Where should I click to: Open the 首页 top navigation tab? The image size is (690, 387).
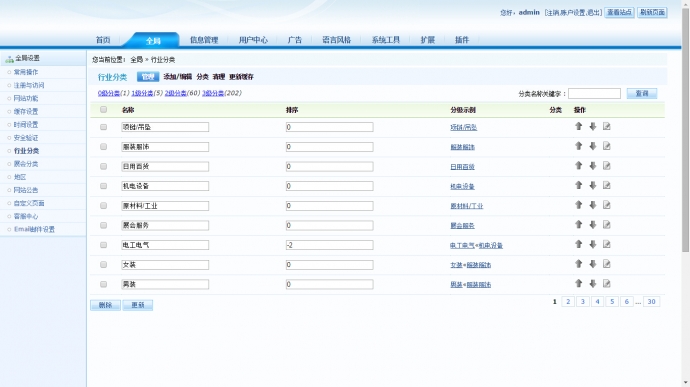click(x=103, y=40)
